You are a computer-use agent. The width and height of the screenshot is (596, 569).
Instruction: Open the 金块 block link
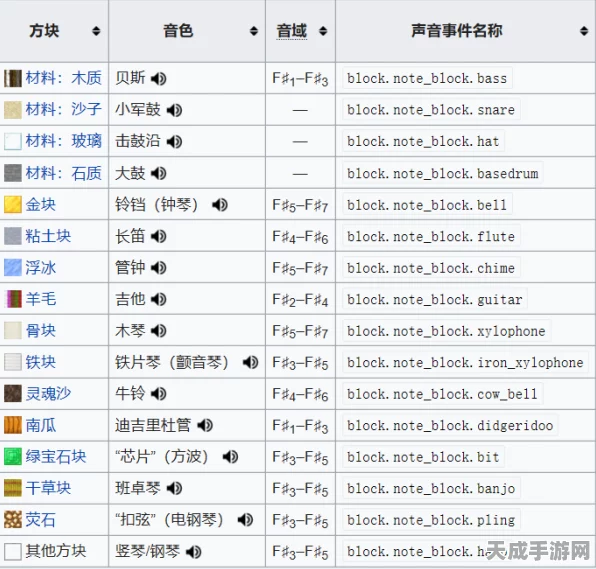pyautogui.click(x=41, y=205)
